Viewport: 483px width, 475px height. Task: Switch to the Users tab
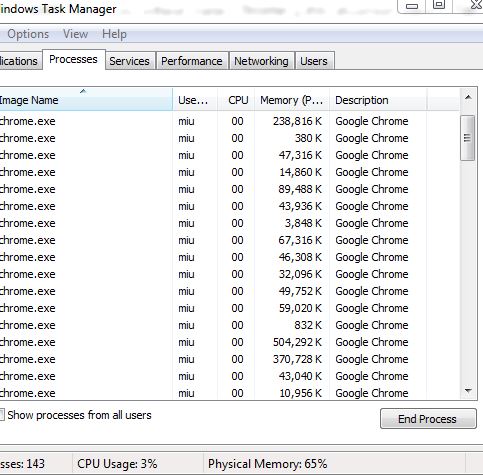[314, 61]
